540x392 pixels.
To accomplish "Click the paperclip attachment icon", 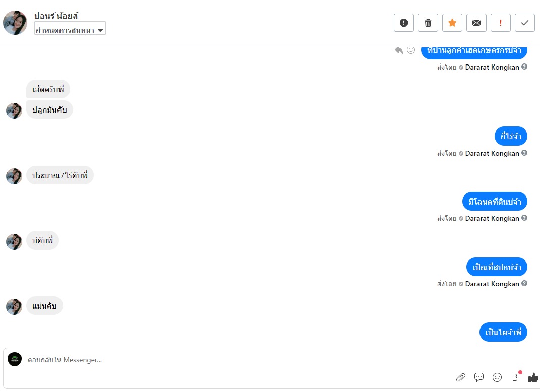I will point(460,377).
